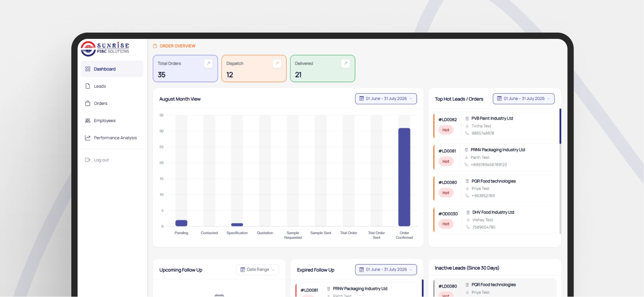Go to Leads in the sidebar
The height and width of the screenshot is (297, 644).
pos(112,86)
